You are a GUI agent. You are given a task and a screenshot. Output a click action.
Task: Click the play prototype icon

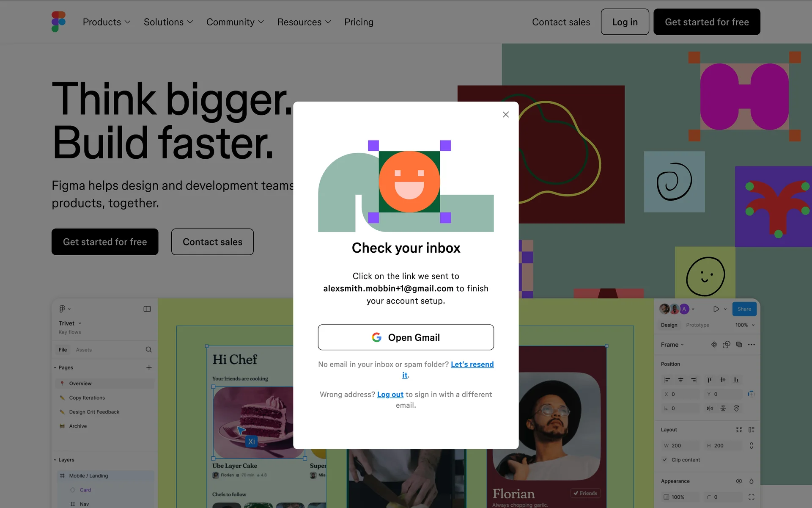(716, 309)
